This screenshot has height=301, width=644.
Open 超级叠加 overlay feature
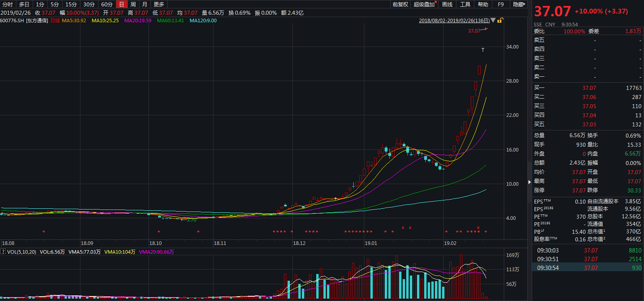425,4
